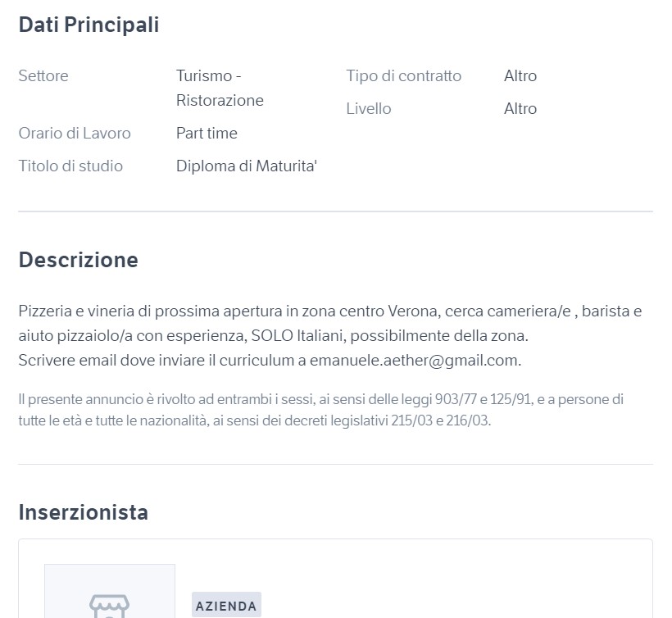Click the Settore label
Screen dimensions: 672x618
pyautogui.click(x=43, y=76)
